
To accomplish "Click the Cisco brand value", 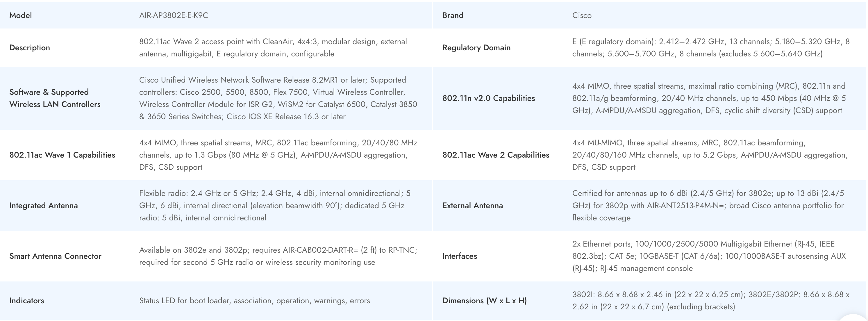I will [x=582, y=15].
